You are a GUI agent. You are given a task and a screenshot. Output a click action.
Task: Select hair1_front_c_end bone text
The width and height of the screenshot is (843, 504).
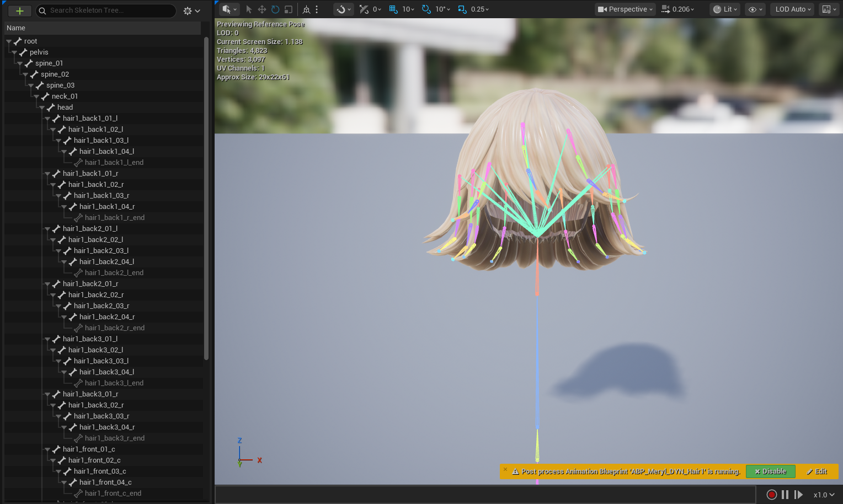(113, 494)
